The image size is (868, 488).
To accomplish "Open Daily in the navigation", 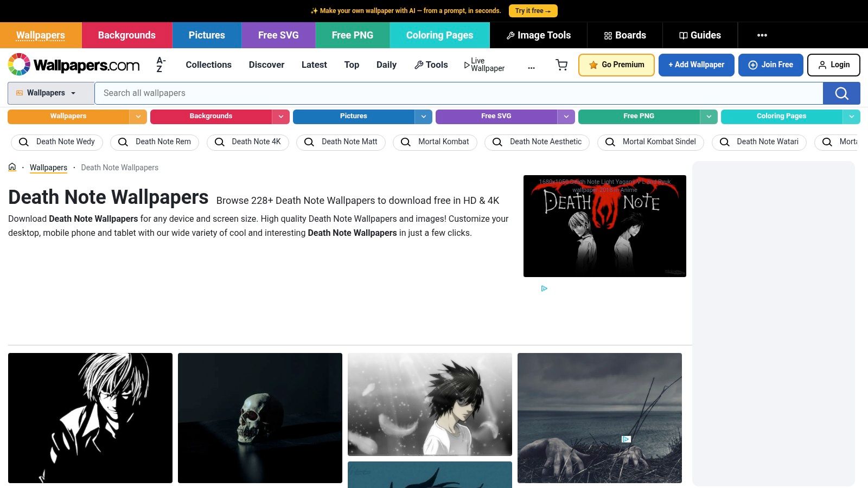I will (x=386, y=65).
